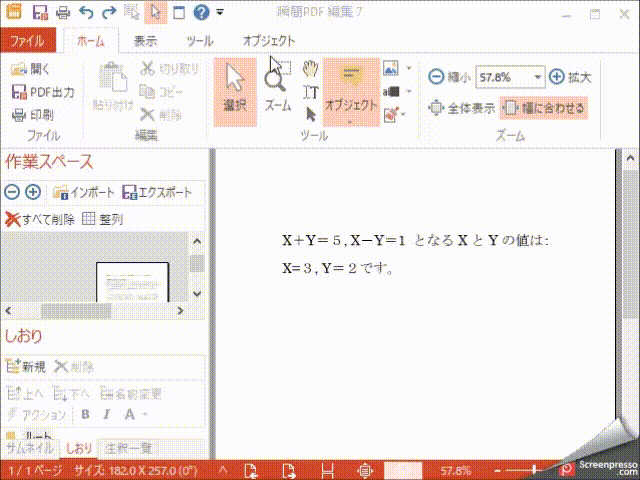The height and width of the screenshot is (480, 640).
Task: Undo the last action
Action: point(86,13)
